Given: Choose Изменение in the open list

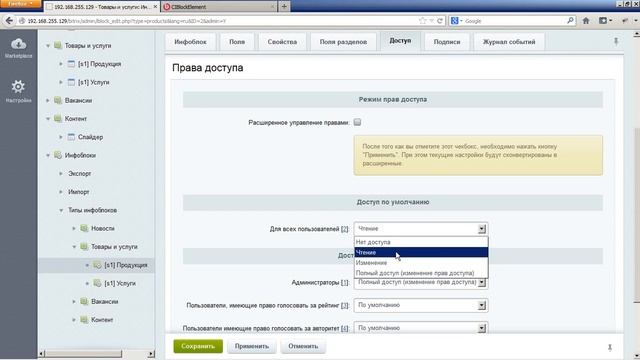Looking at the screenshot, I should tap(421, 262).
